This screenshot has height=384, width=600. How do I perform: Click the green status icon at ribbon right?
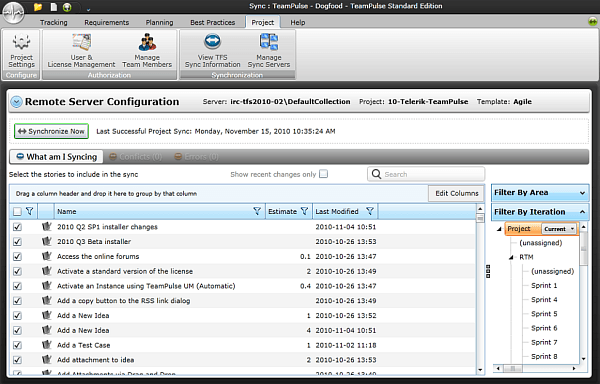pyautogui.click(x=593, y=21)
